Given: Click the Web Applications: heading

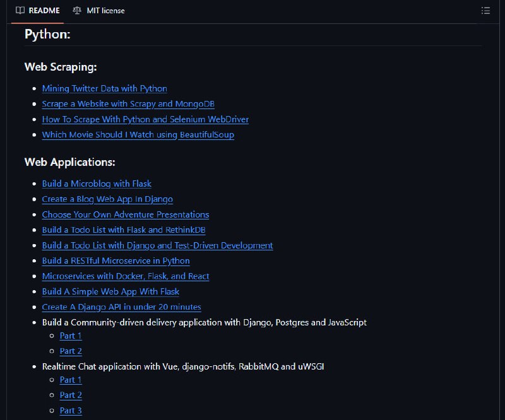Looking at the screenshot, I should (x=69, y=162).
